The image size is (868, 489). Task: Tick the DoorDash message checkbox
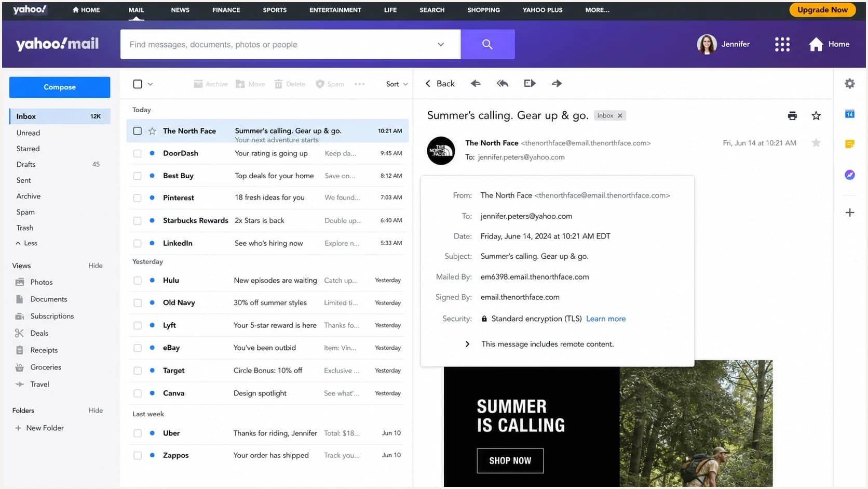138,153
